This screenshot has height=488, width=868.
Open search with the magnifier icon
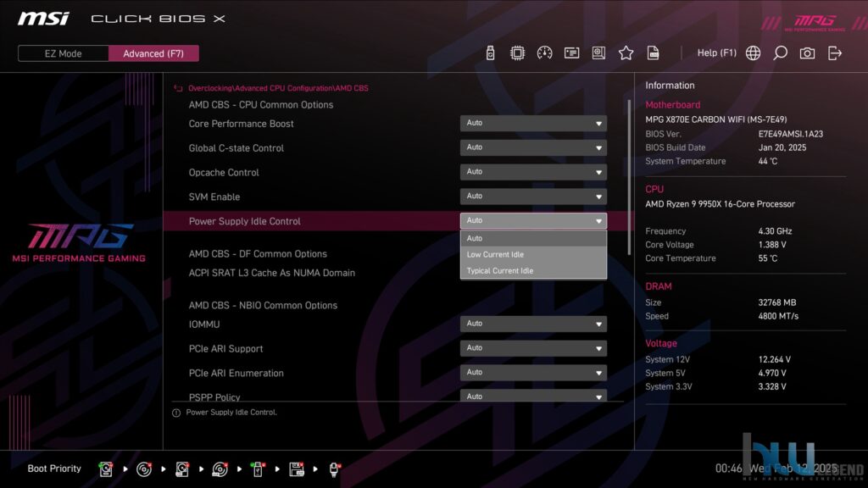pos(780,53)
